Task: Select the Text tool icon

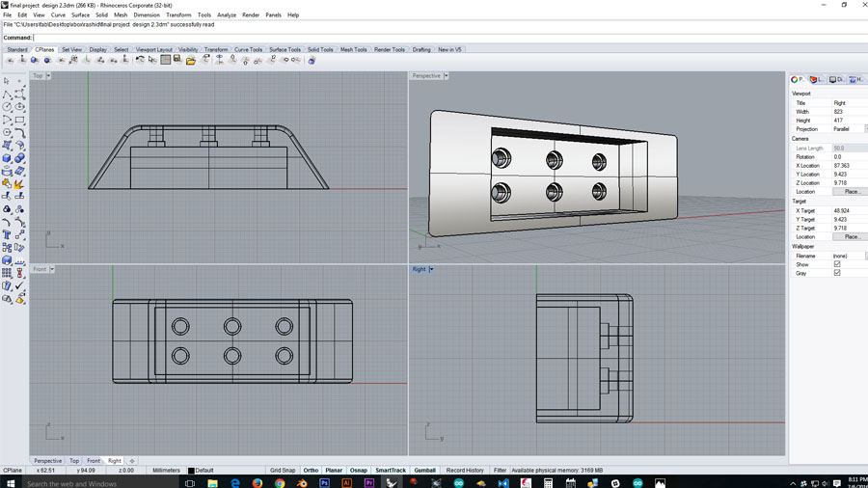Action: (7, 234)
